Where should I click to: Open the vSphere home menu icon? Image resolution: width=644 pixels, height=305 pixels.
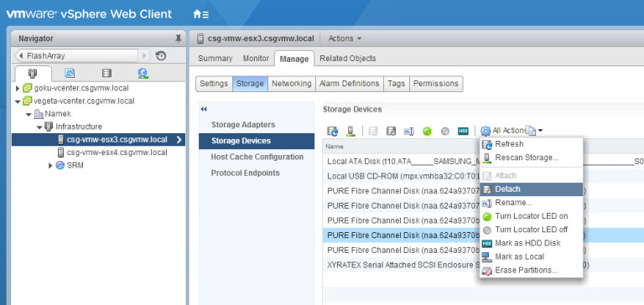(201, 14)
